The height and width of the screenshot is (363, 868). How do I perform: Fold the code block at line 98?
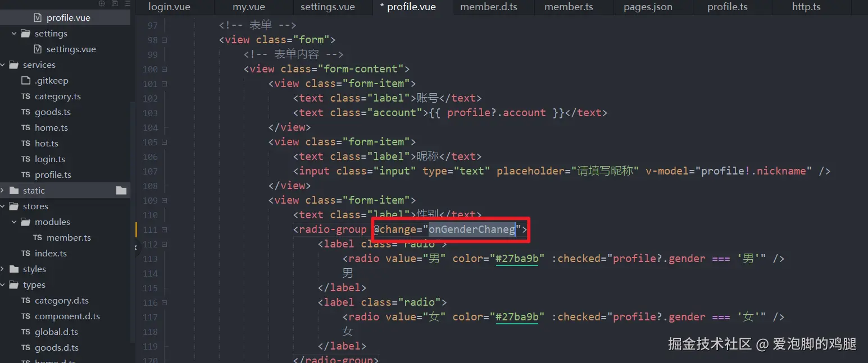(165, 40)
